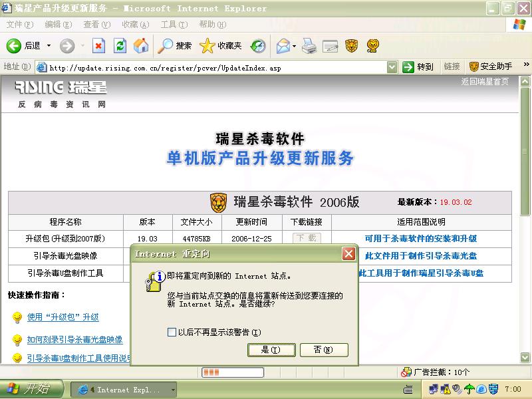The width and height of the screenshot is (532, 399).
Task: Click the 下载 button for the upgrade package
Action: coord(307,238)
